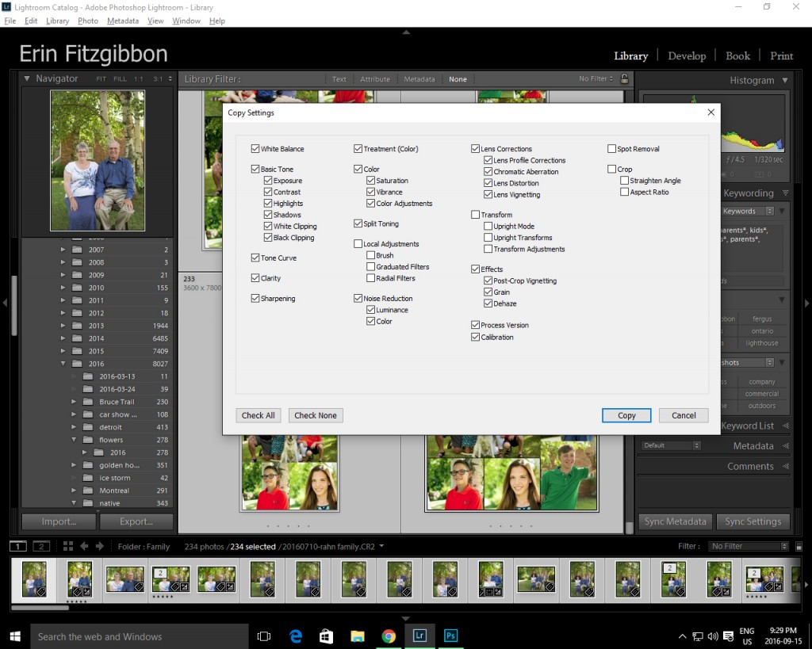Open Task View on the taskbar
812x649 pixels.
click(x=264, y=636)
